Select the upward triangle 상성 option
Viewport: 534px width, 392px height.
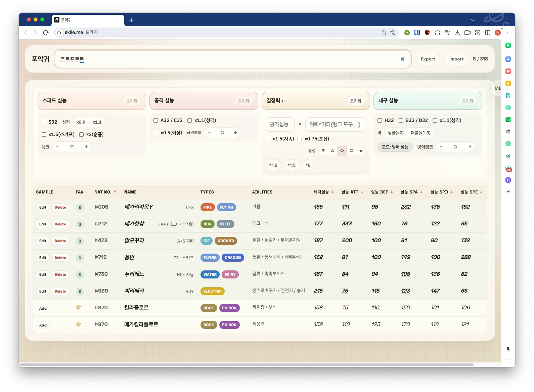click(x=332, y=150)
